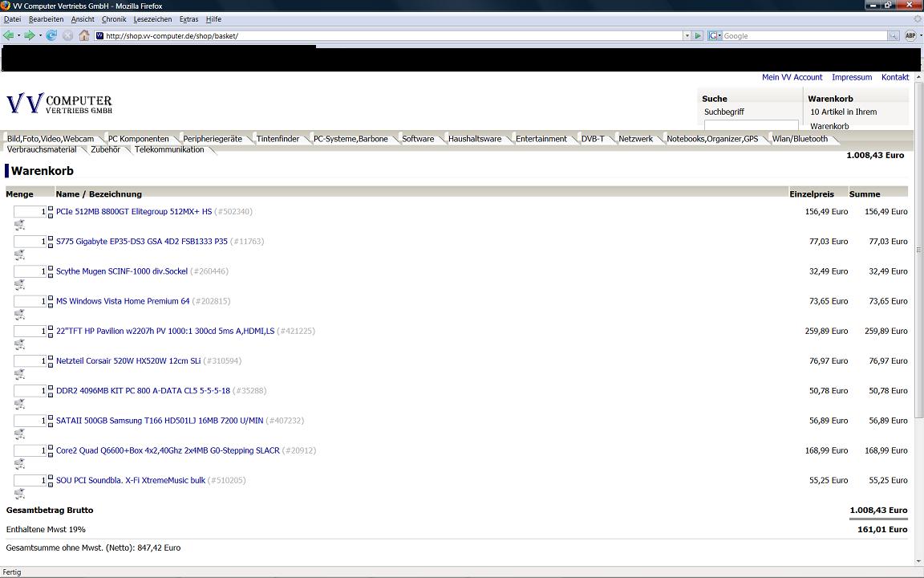The image size is (924, 578).
Task: Decrease quantity of S775 Gigabyte with the lower square
Action: [50, 246]
